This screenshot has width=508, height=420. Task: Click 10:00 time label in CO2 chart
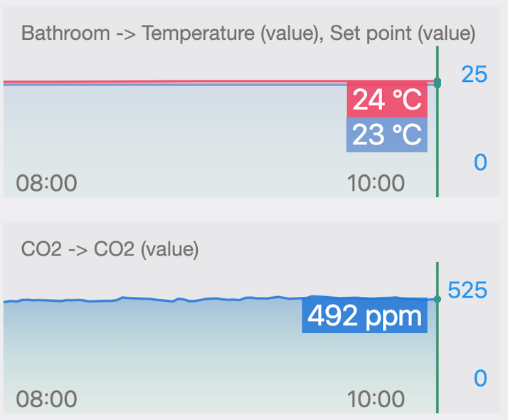376,399
